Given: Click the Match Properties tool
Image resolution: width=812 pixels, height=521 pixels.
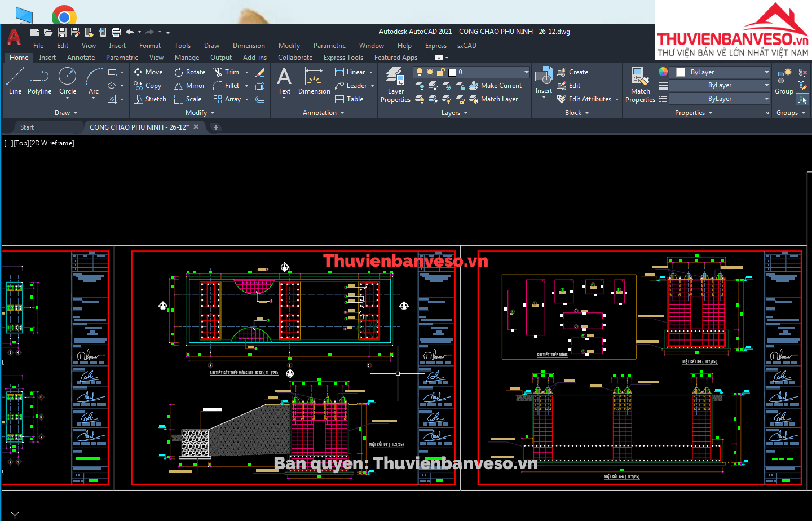Looking at the screenshot, I should (x=640, y=85).
